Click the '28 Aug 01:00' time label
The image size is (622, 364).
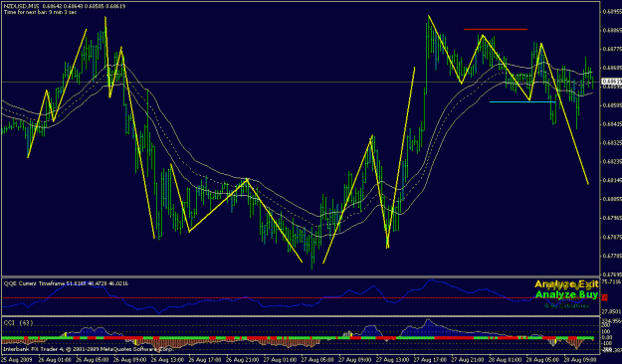(504, 360)
